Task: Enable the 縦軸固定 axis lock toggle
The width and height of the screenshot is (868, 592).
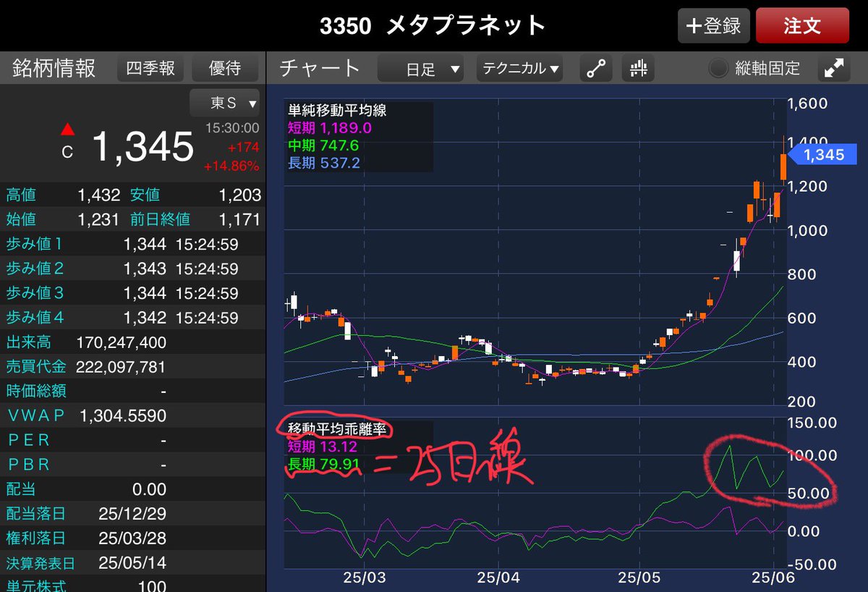Action: click(x=719, y=68)
